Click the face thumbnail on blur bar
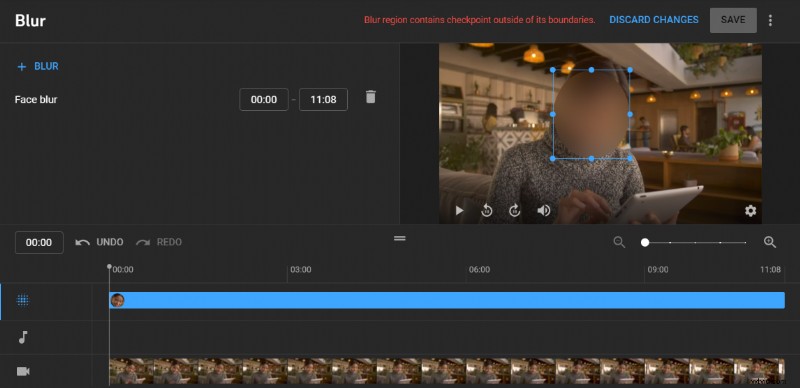800x388 pixels. (x=117, y=300)
